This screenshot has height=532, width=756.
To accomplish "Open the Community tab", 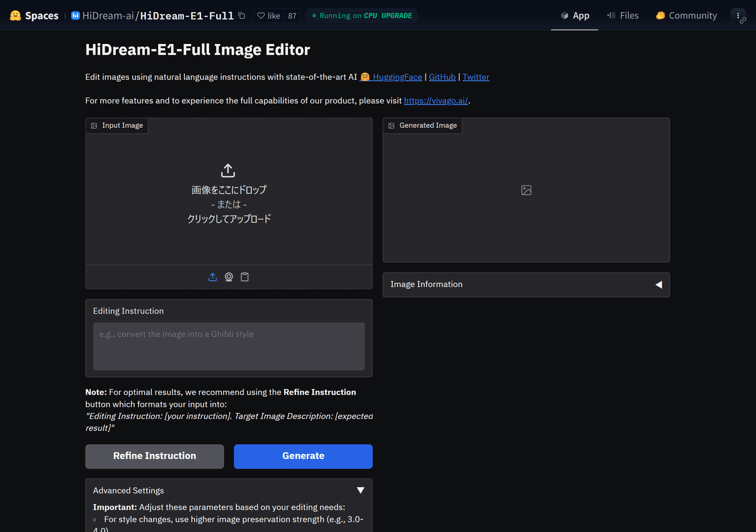I will tap(685, 15).
